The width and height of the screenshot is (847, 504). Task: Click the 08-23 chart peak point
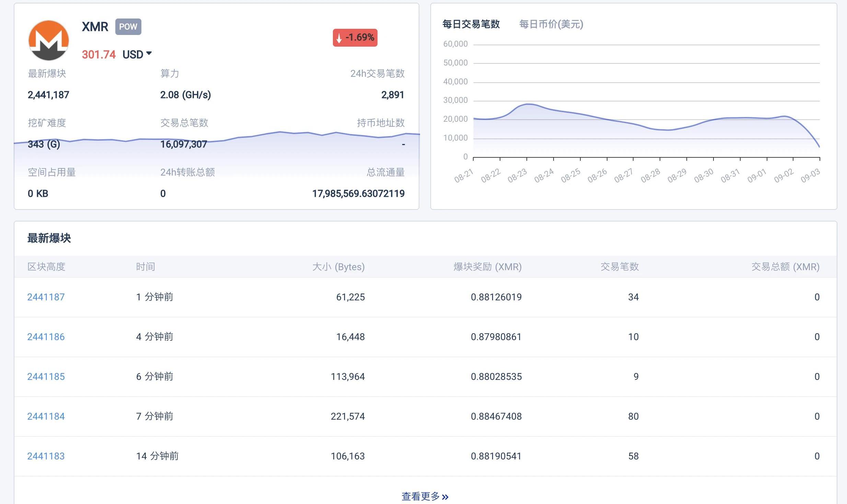pos(527,104)
